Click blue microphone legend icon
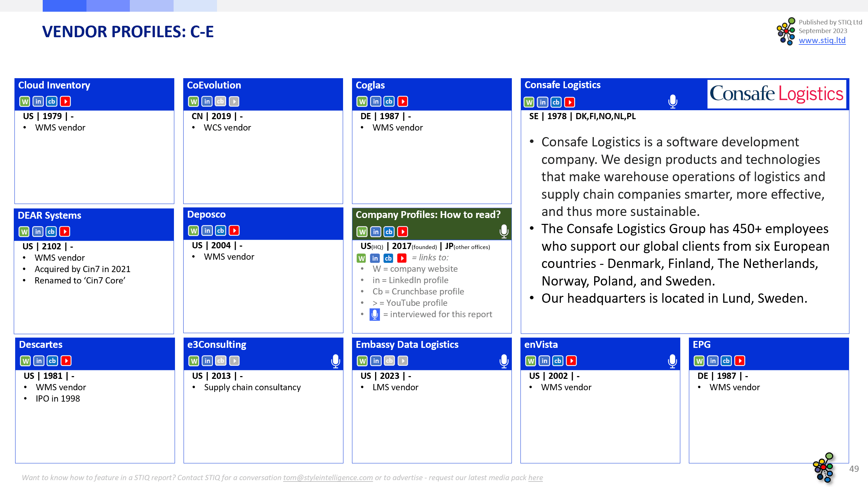The image size is (868, 487). tap(375, 314)
